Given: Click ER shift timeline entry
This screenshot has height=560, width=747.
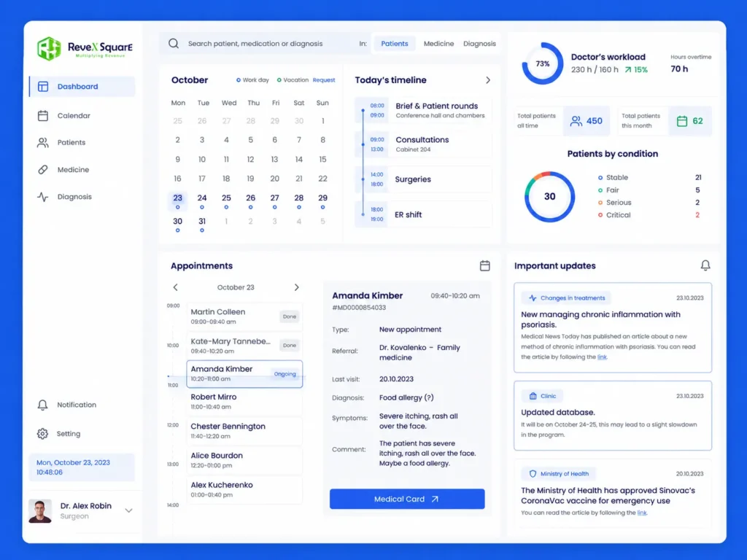Looking at the screenshot, I should pos(424,215).
